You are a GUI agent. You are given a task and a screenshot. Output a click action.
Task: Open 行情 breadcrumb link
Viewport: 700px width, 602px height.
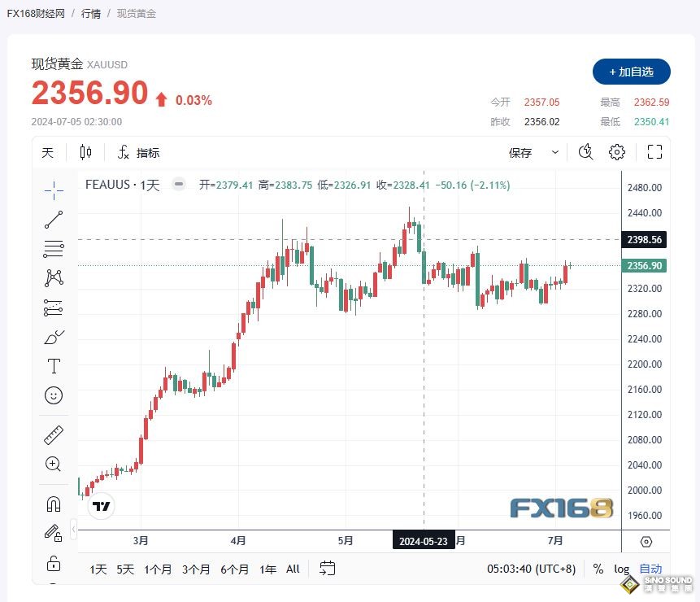(90, 13)
